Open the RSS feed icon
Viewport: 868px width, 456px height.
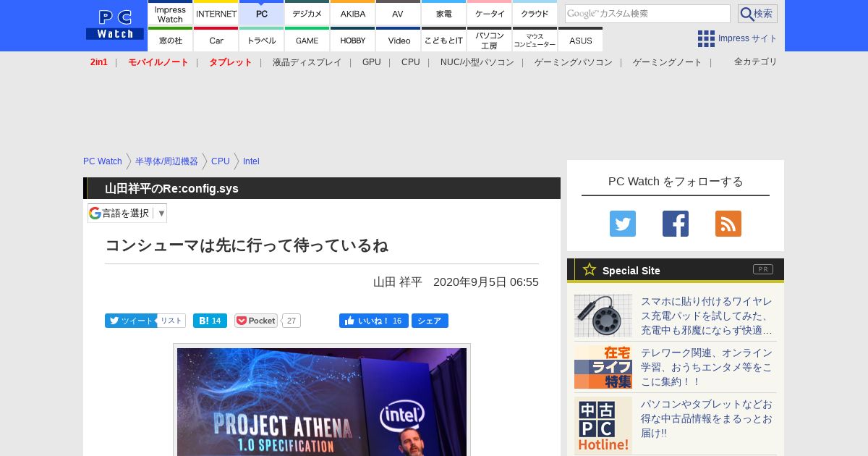point(728,224)
